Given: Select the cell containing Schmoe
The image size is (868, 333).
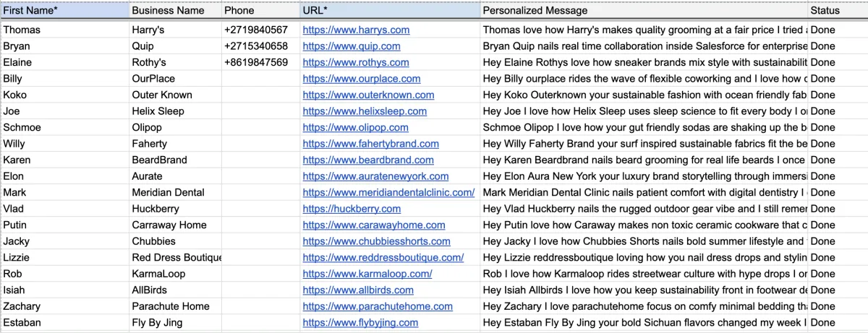Looking at the screenshot, I should tap(64, 127).
